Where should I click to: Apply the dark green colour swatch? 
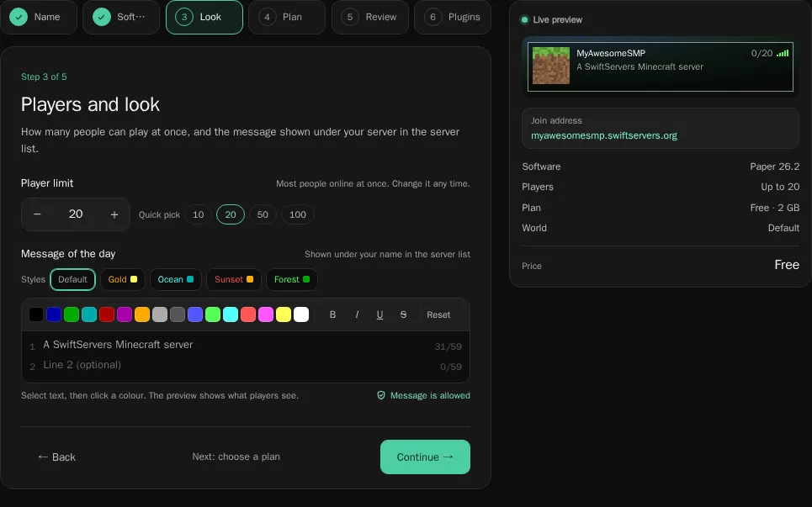(x=72, y=314)
